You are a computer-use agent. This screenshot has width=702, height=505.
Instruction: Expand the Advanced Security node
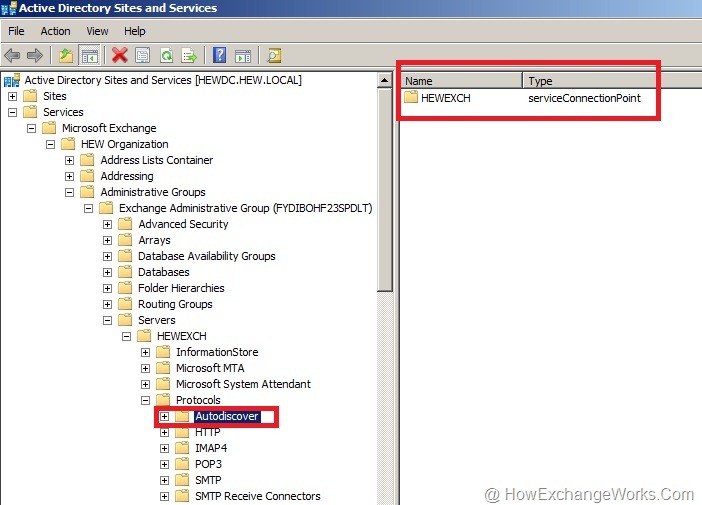(x=107, y=224)
